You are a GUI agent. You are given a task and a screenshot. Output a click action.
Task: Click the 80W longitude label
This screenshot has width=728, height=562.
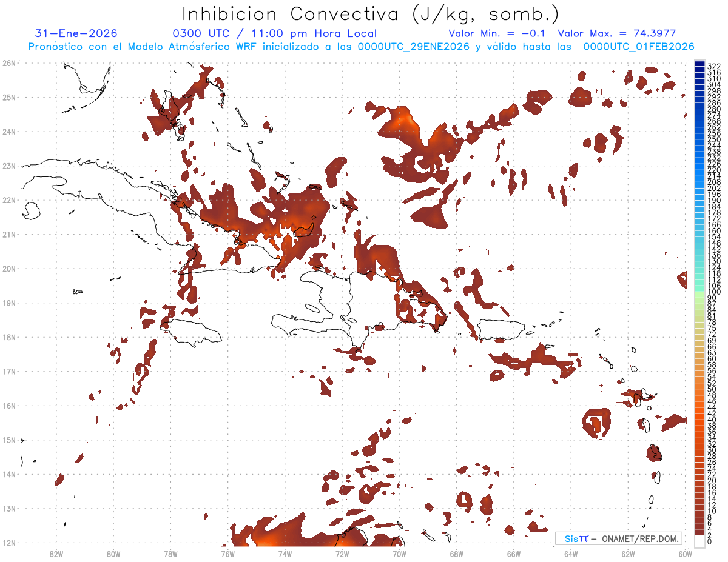coord(113,554)
